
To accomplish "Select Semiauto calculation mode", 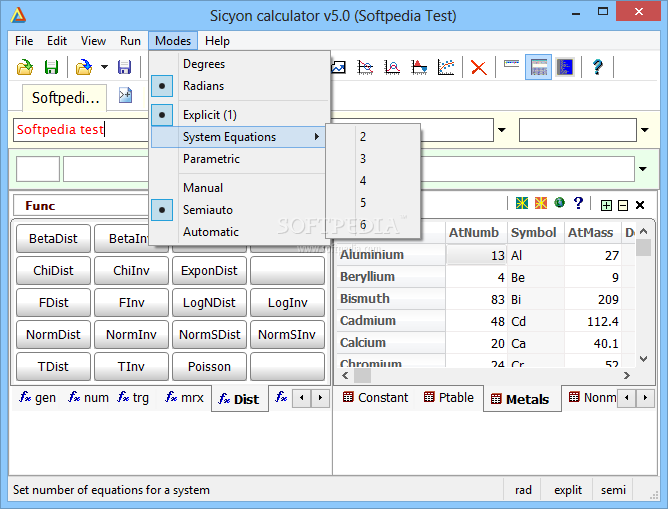I will pos(240,210).
